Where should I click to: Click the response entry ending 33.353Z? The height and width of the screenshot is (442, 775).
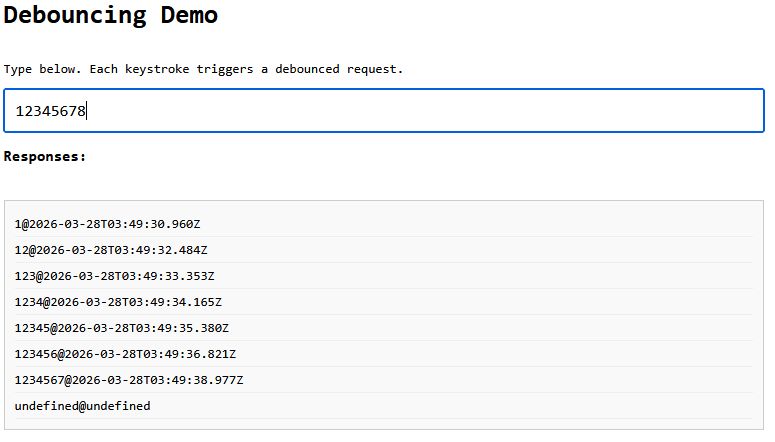click(115, 276)
